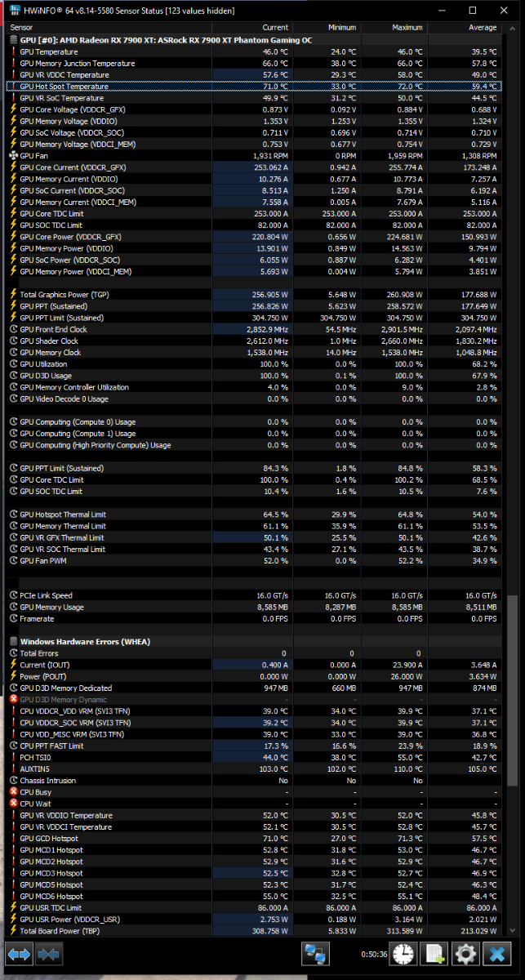Select the GPU PPT (Sustained) row
The width and height of the screenshot is (525, 980).
point(256,306)
